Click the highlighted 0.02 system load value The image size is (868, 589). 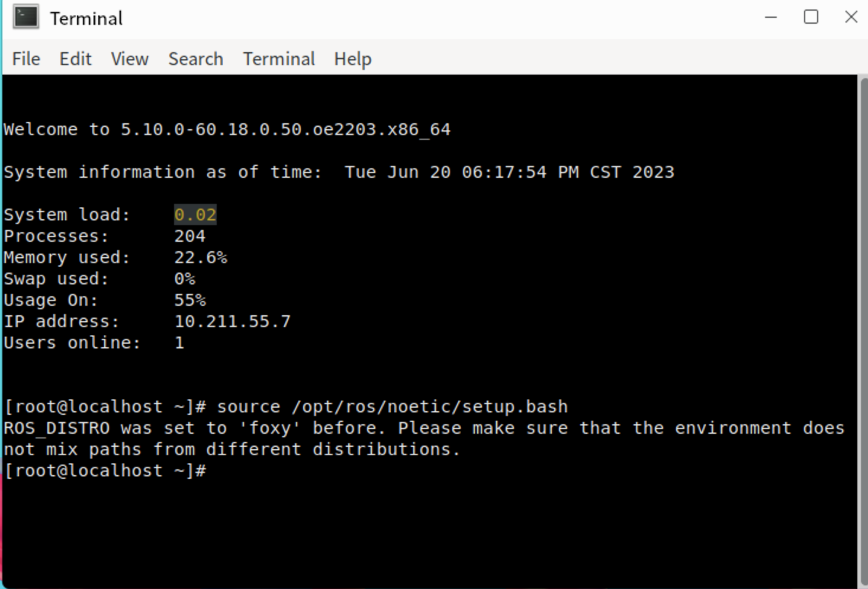click(x=195, y=215)
